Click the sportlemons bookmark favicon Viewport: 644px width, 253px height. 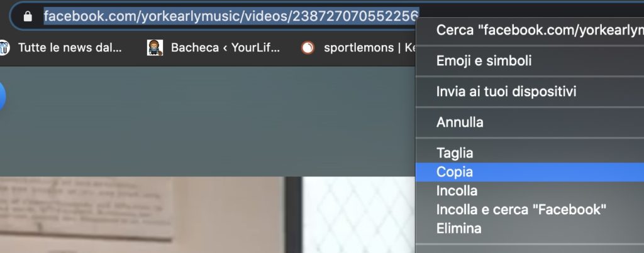(x=308, y=48)
